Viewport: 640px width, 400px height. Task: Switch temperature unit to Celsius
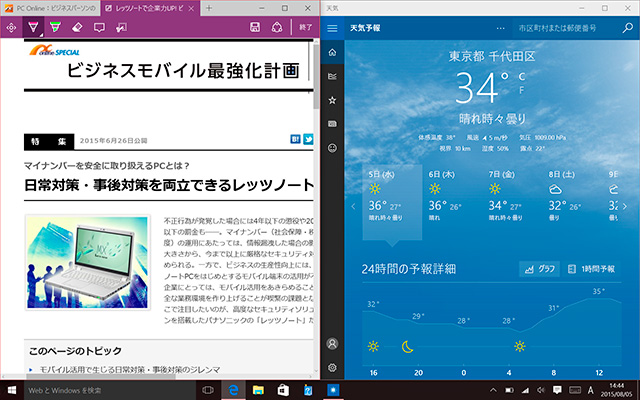coord(522,76)
